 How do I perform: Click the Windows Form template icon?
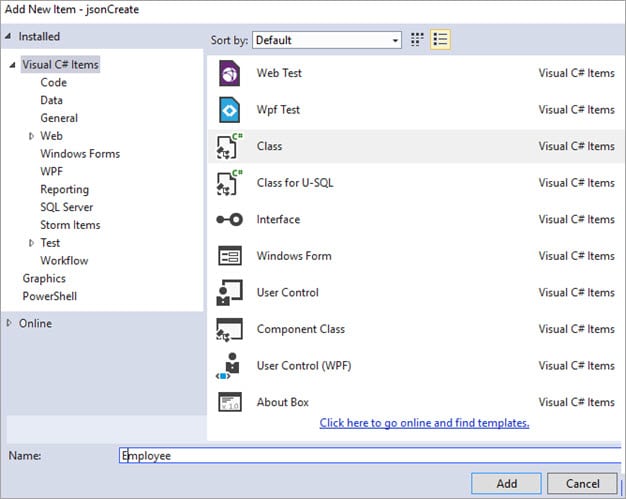230,256
